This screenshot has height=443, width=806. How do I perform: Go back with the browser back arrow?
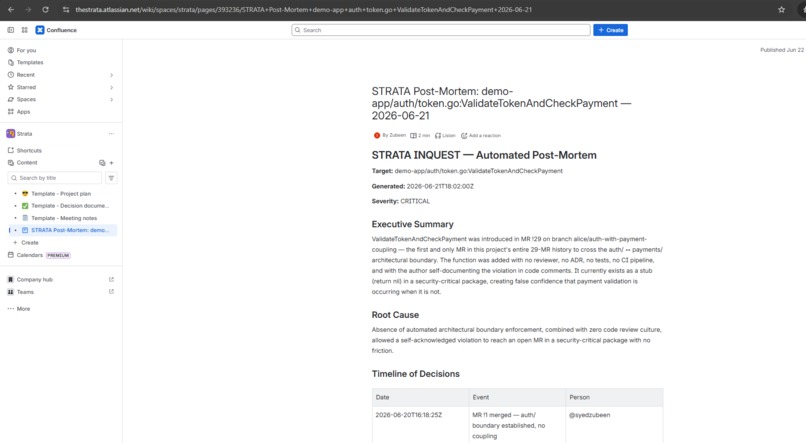pyautogui.click(x=11, y=9)
